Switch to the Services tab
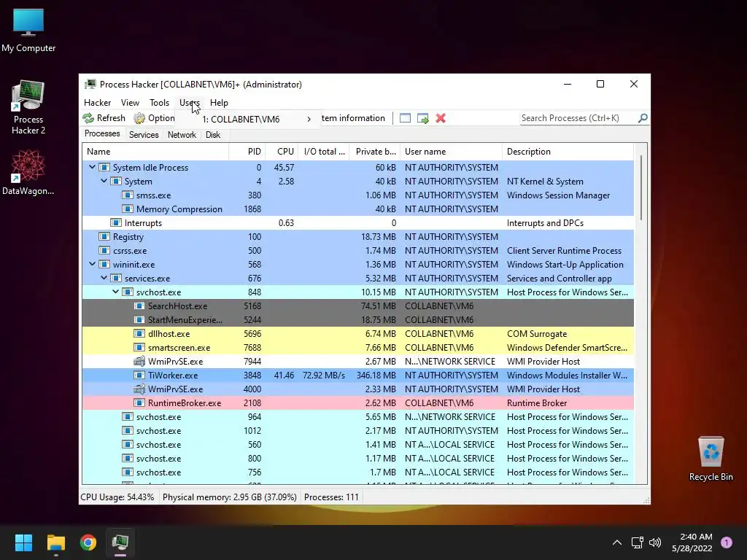 click(144, 135)
